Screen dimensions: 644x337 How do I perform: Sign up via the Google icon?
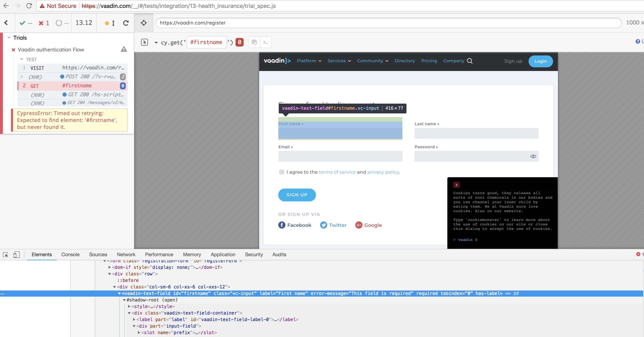[359, 225]
